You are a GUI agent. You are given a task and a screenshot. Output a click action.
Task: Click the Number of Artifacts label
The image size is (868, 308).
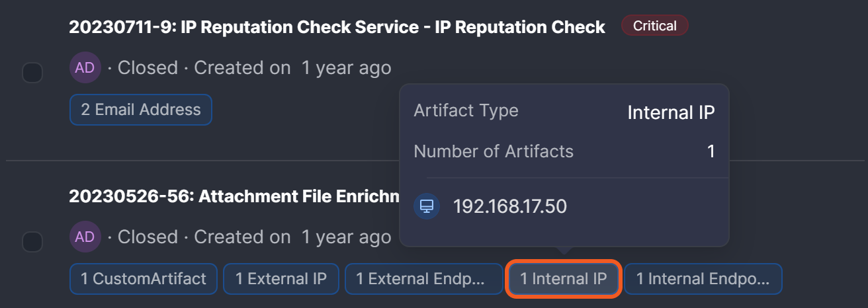493,151
